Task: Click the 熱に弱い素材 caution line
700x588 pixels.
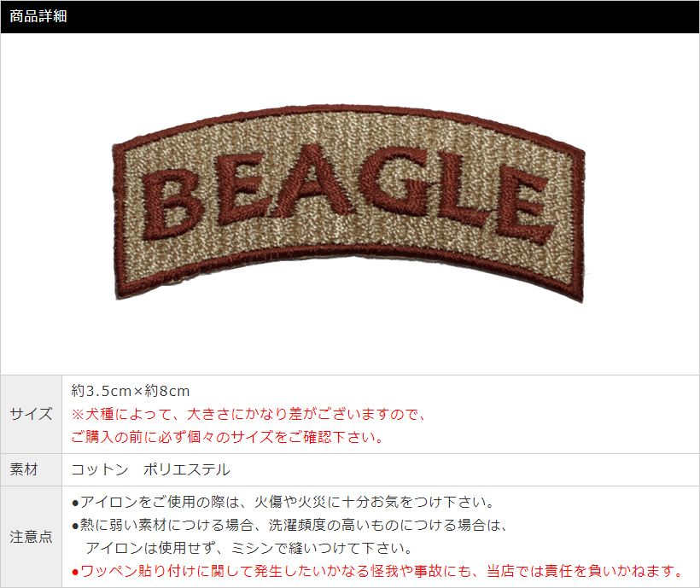Action: [x=289, y=525]
